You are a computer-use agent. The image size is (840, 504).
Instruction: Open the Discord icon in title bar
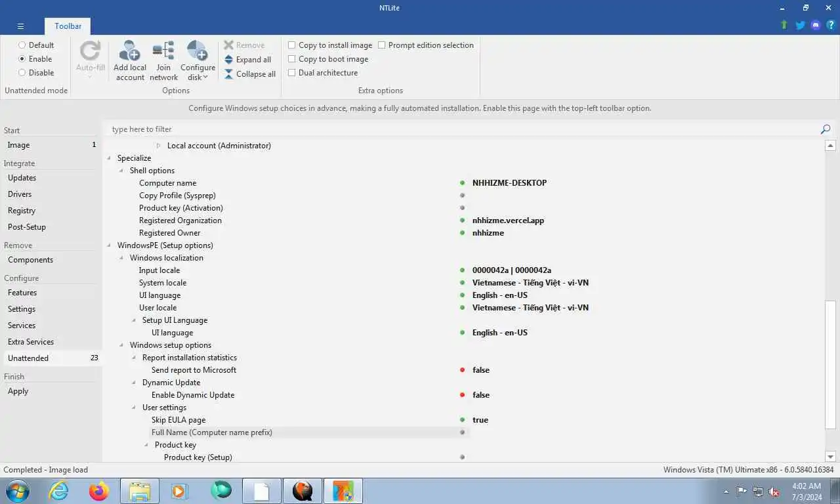816,25
